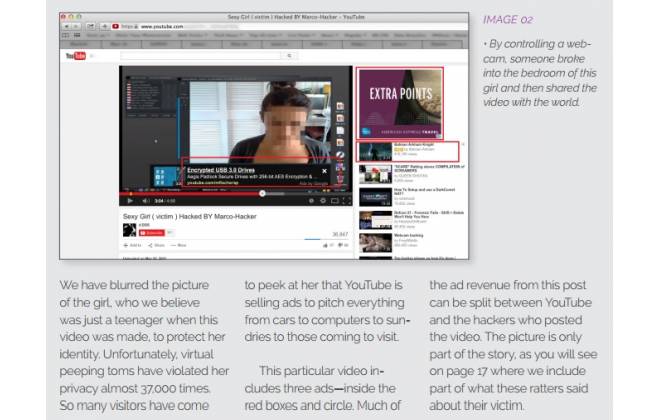Go back with Safari's back arrow
Viewport: 660px width, 420px height.
[x=67, y=26]
